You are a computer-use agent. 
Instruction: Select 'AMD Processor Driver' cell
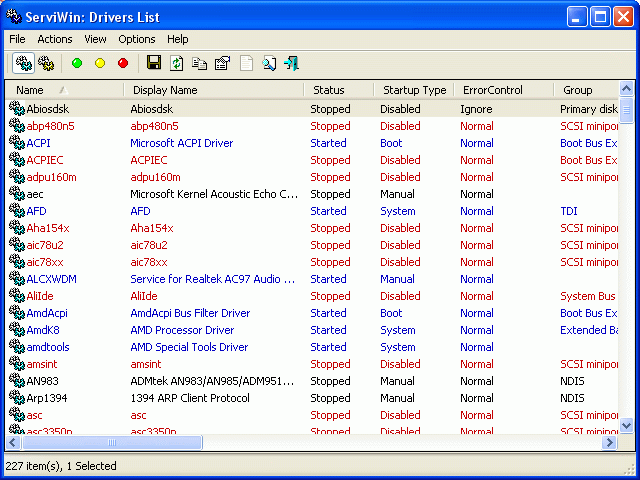[x=182, y=330]
